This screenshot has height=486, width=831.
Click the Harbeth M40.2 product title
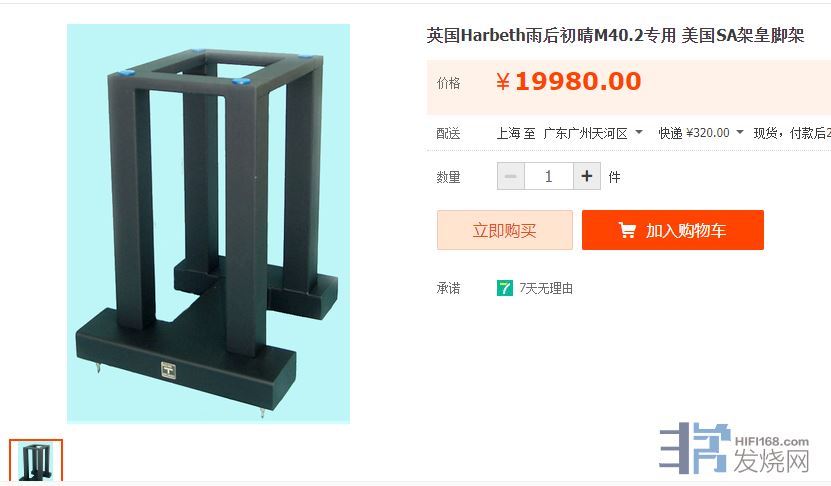point(615,36)
